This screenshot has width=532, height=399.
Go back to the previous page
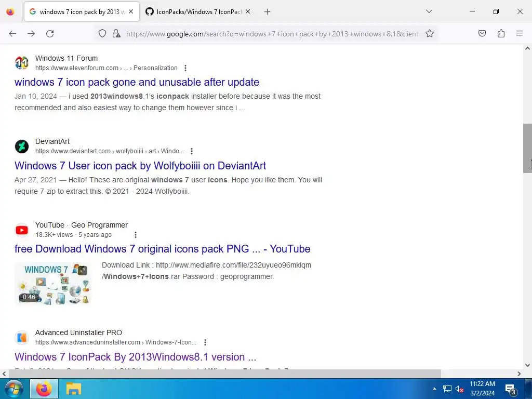click(12, 34)
